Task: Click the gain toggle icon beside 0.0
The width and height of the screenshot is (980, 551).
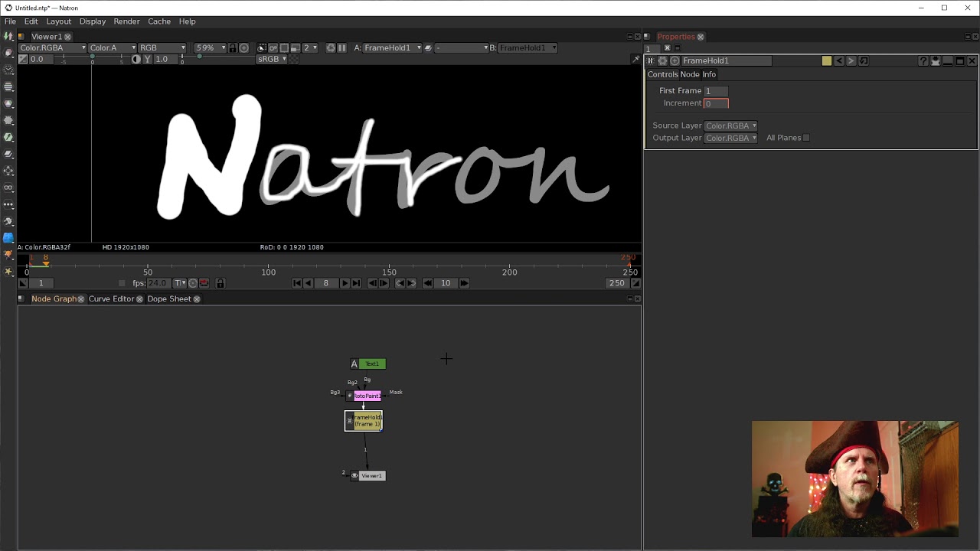Action: tap(23, 59)
